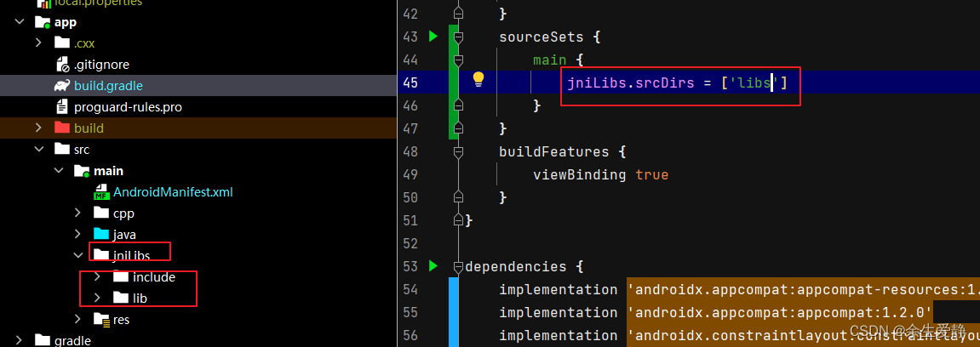This screenshot has width=980, height=347.
Task: Select the res folder name
Action: pos(121,320)
